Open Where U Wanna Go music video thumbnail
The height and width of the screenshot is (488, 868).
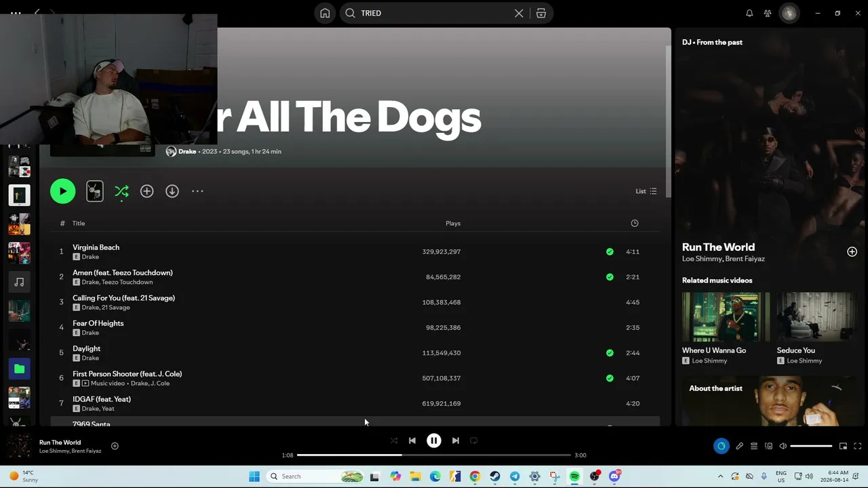click(726, 317)
